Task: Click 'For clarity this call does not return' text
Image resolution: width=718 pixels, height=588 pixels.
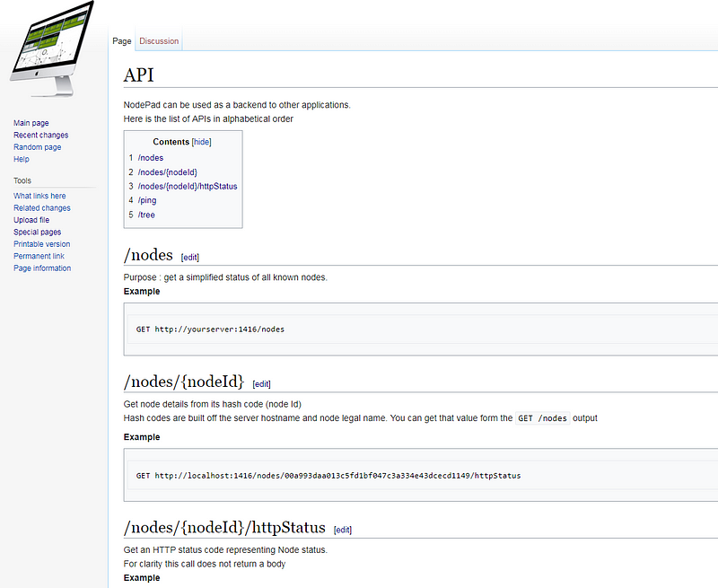Action: point(205,564)
